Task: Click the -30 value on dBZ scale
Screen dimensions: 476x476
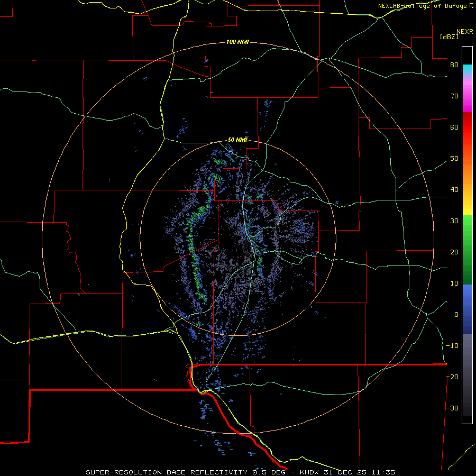Action: [x=452, y=408]
